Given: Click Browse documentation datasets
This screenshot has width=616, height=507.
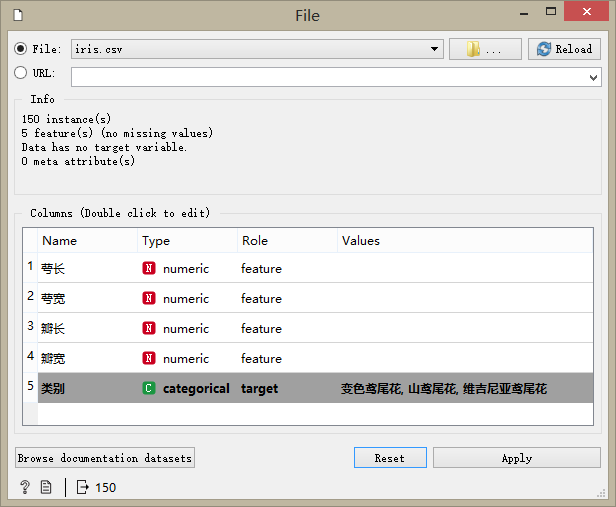Looking at the screenshot, I should pos(105,458).
